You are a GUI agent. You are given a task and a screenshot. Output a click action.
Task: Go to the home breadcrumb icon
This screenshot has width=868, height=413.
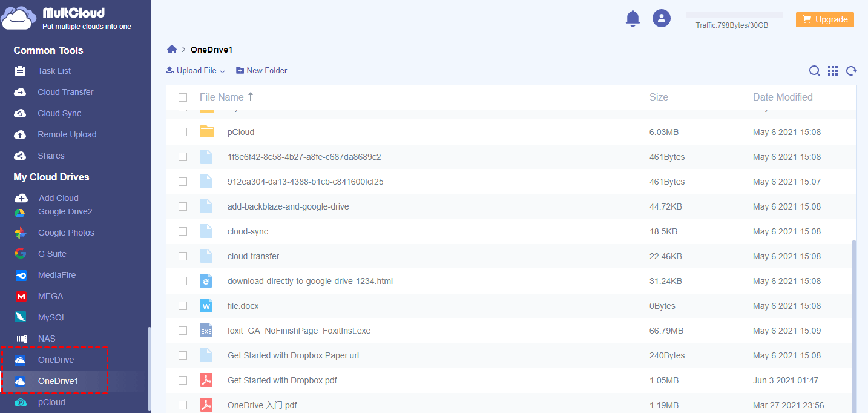tap(172, 50)
